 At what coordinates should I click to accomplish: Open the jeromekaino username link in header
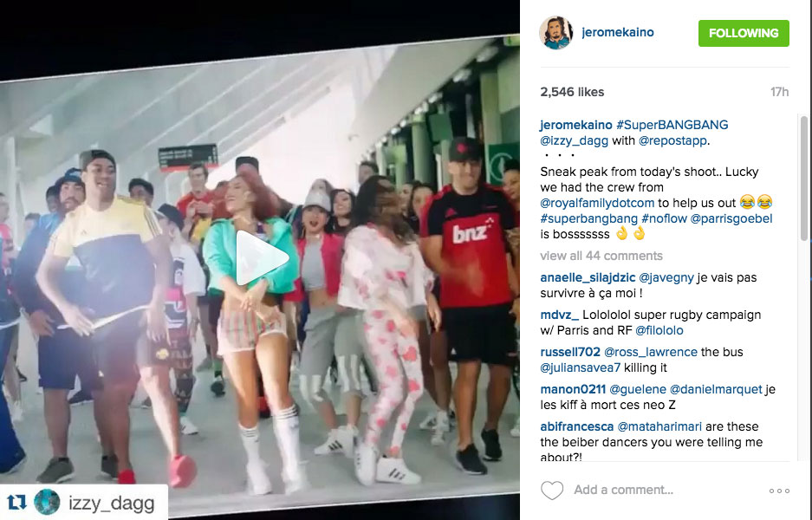click(618, 32)
